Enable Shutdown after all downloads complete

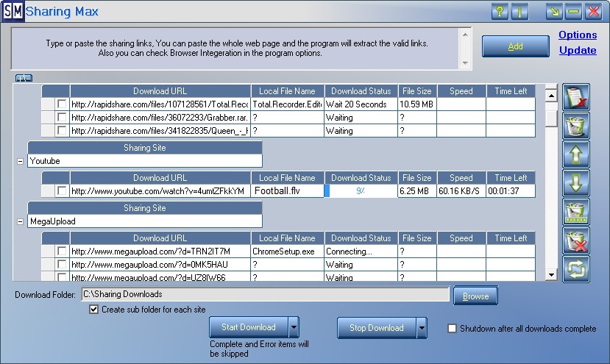(x=453, y=329)
